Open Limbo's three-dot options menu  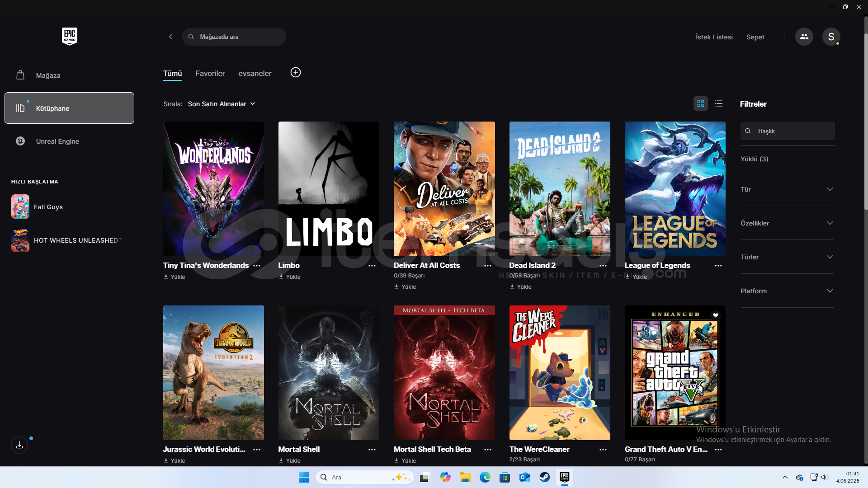(x=372, y=266)
